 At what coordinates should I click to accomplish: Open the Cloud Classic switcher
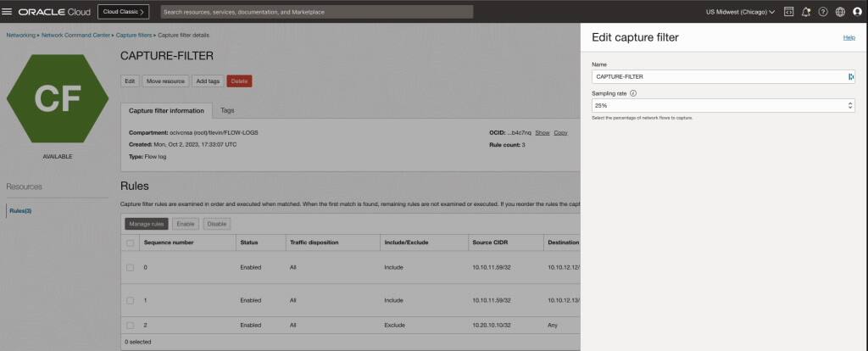click(x=123, y=12)
